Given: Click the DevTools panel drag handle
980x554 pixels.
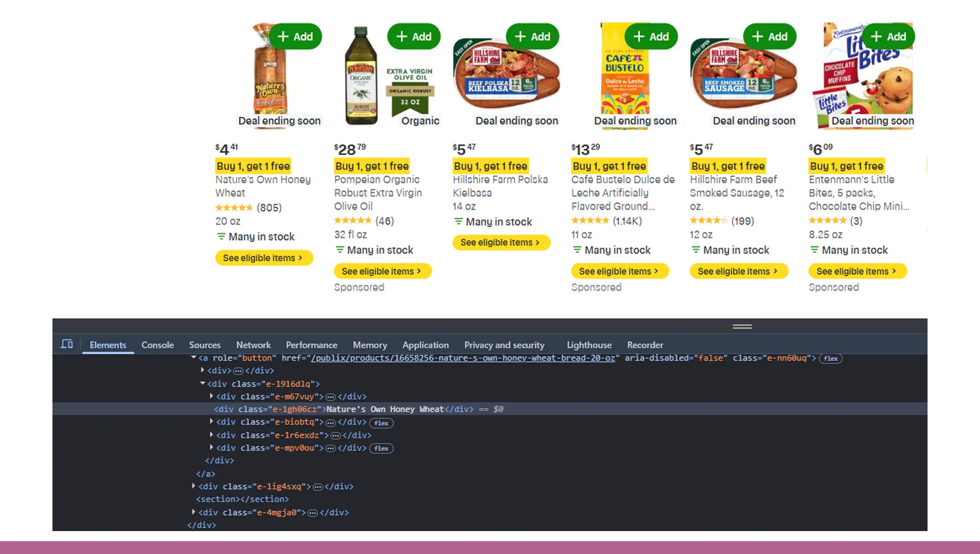Looking at the screenshot, I should (742, 327).
